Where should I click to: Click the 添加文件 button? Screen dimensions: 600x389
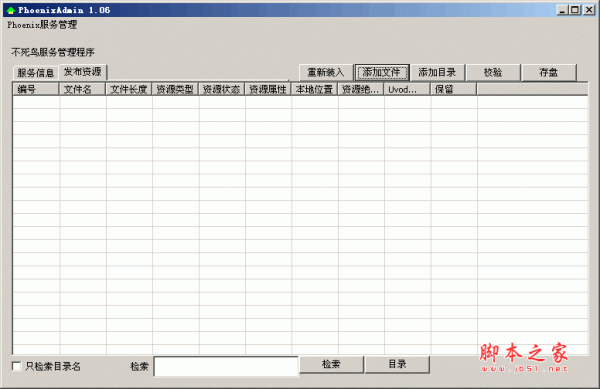pos(382,73)
